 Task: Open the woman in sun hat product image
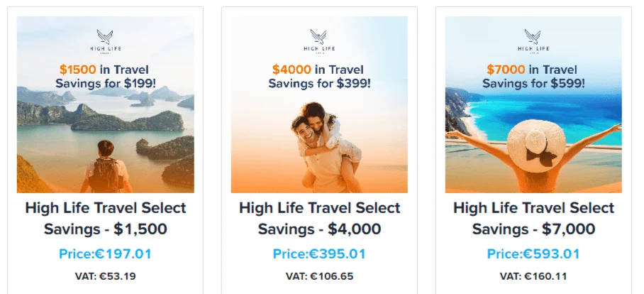pos(533,142)
